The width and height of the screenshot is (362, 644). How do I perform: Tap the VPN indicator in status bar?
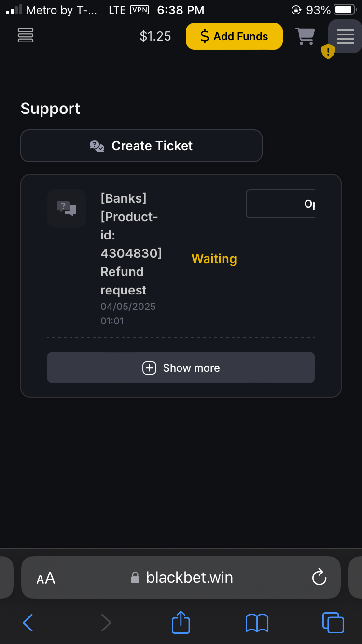[x=139, y=10]
